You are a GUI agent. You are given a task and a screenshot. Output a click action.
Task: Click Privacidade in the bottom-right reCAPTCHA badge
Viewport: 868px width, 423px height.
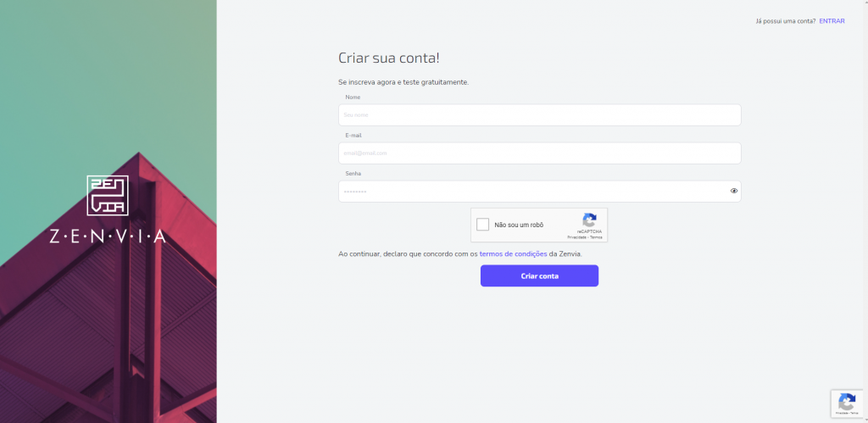(842, 413)
